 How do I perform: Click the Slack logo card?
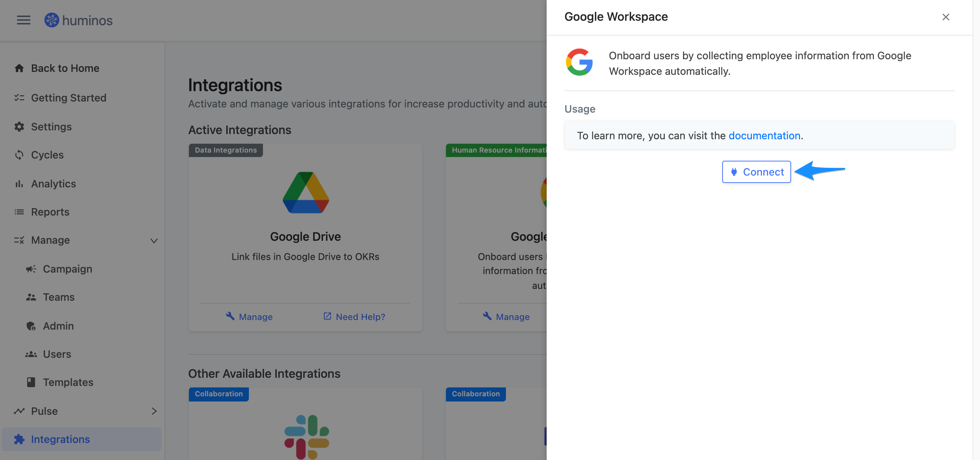[306, 437]
